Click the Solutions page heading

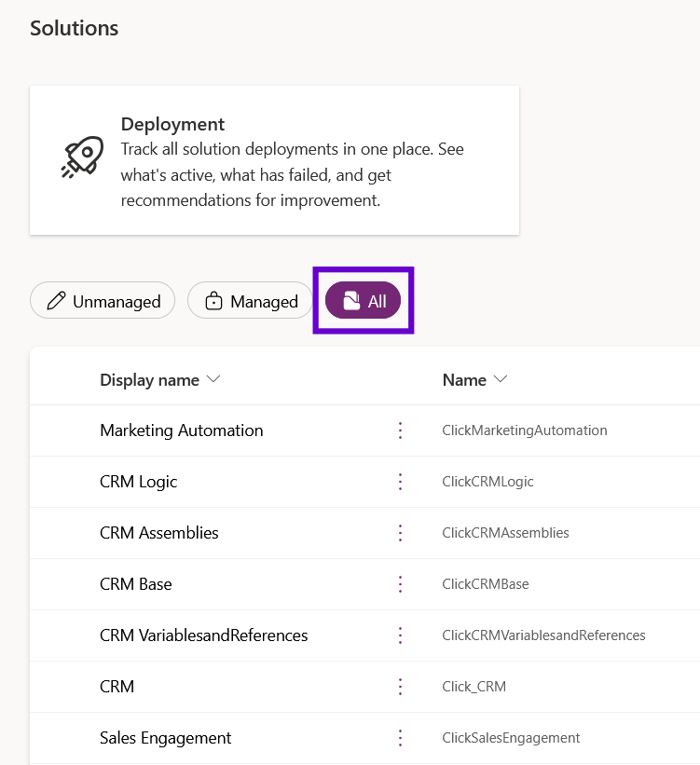[x=75, y=28]
